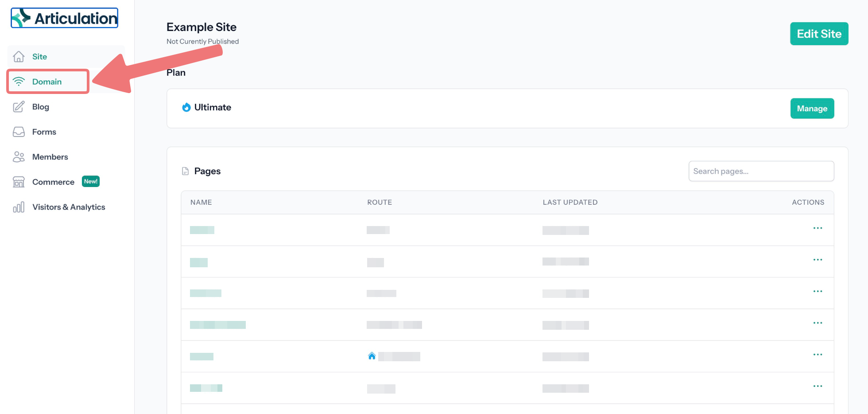Click the Not Curently Published status text
The image size is (868, 414).
tap(202, 41)
